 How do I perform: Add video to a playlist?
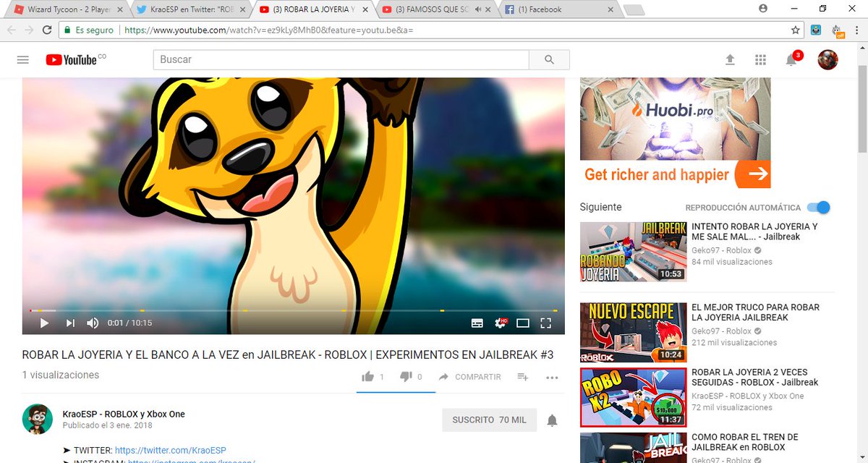pos(523,377)
